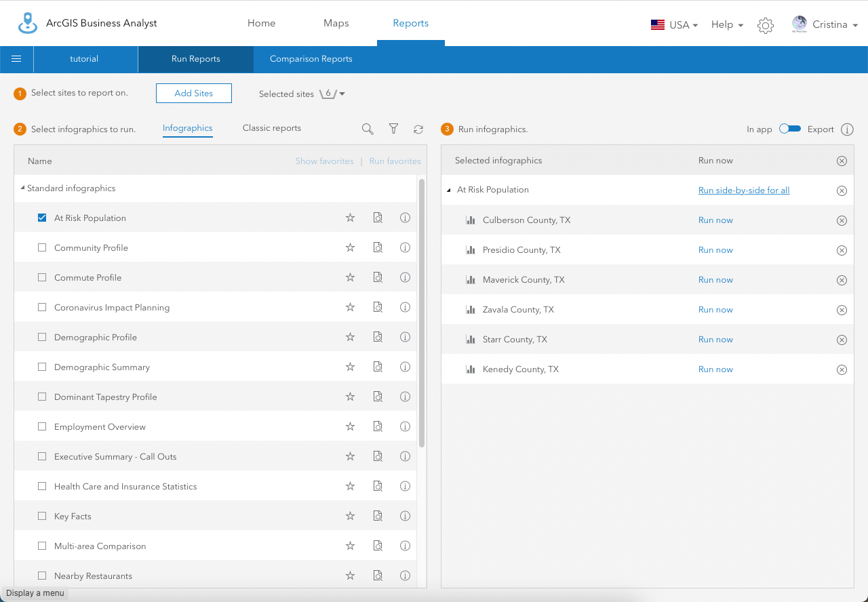The height and width of the screenshot is (602, 868).
Task: Click the search magnifier icon above the infographics list
Action: (368, 129)
